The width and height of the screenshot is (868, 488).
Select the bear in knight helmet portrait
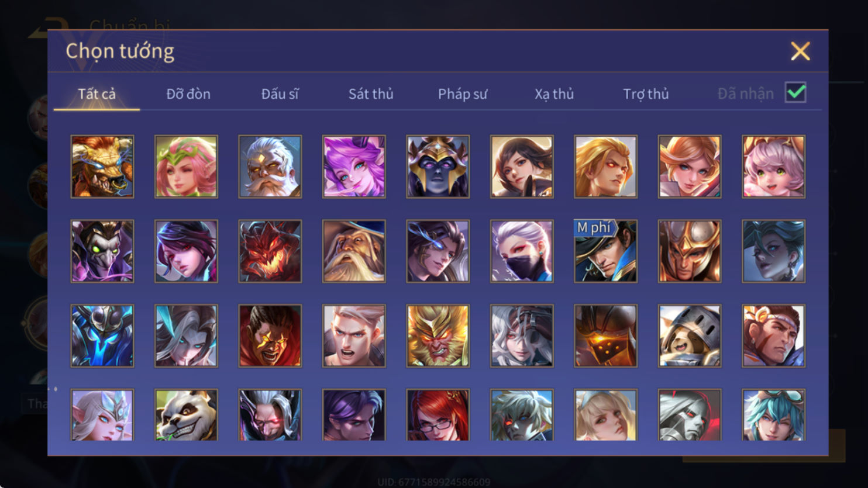pos(690,336)
